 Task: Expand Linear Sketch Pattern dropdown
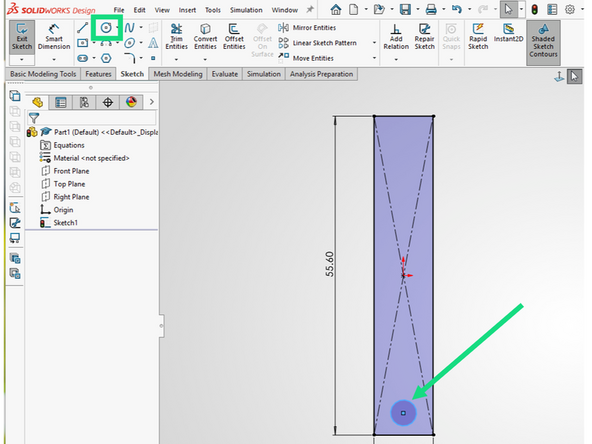pyautogui.click(x=374, y=43)
